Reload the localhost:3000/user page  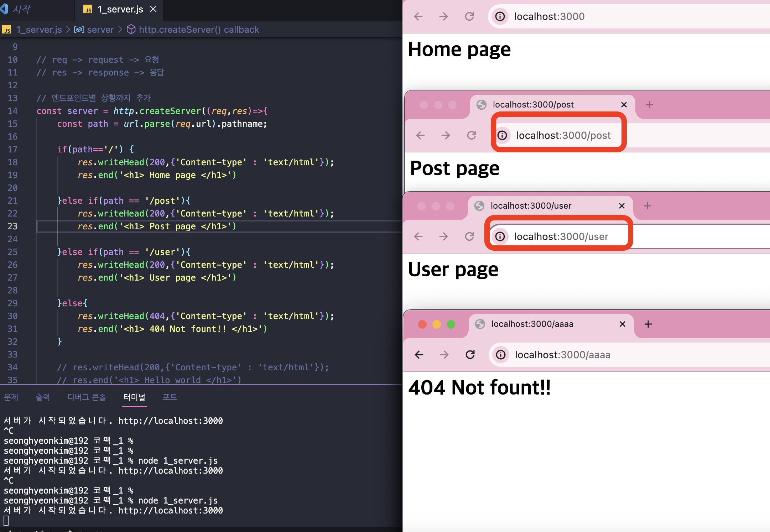click(469, 236)
